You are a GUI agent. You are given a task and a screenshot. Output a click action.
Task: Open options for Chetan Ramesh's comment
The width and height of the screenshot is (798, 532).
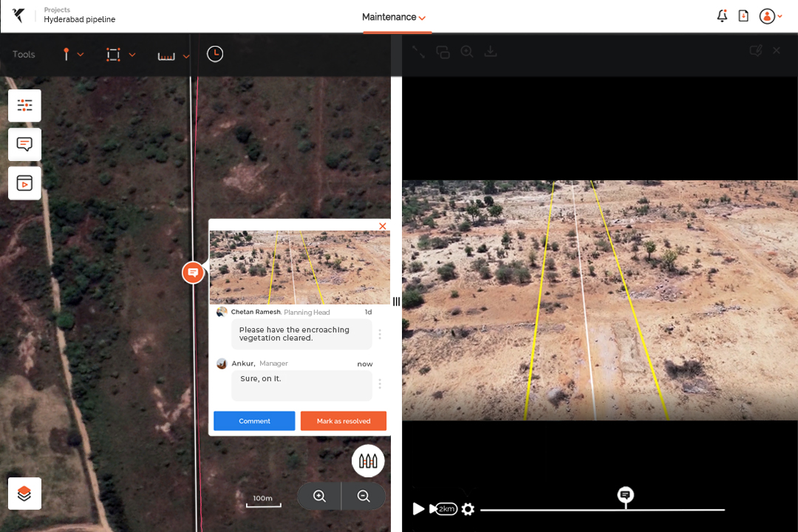tap(380, 335)
